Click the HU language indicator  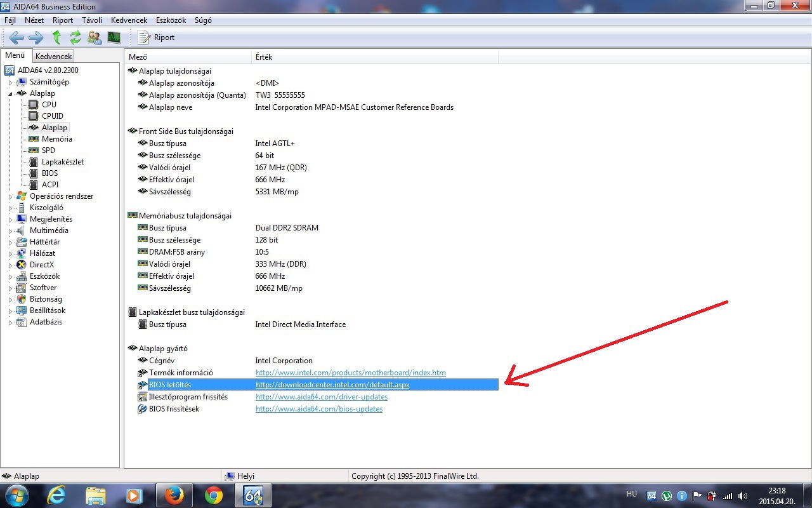[x=632, y=494]
